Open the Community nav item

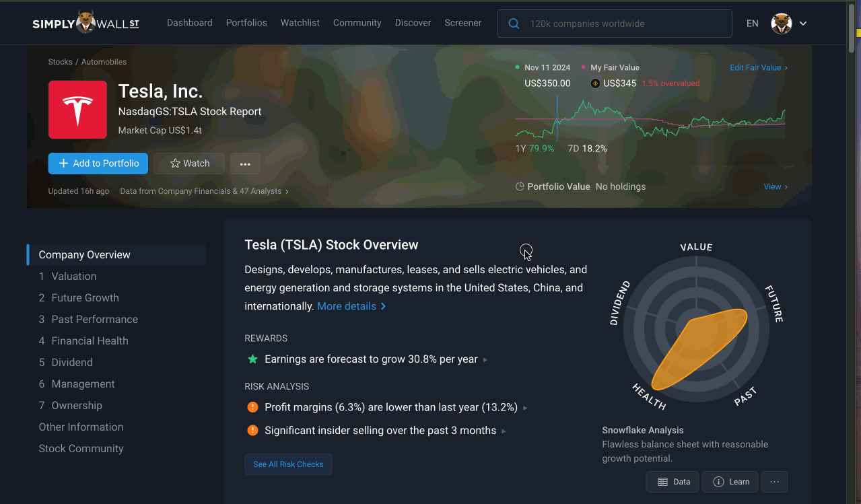click(357, 23)
